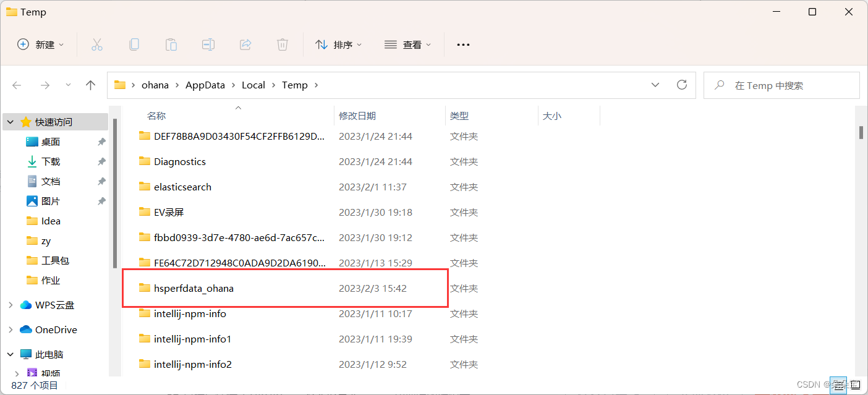Click the hsperfdata_ohana folder icon
This screenshot has width=868, height=395.
145,287
